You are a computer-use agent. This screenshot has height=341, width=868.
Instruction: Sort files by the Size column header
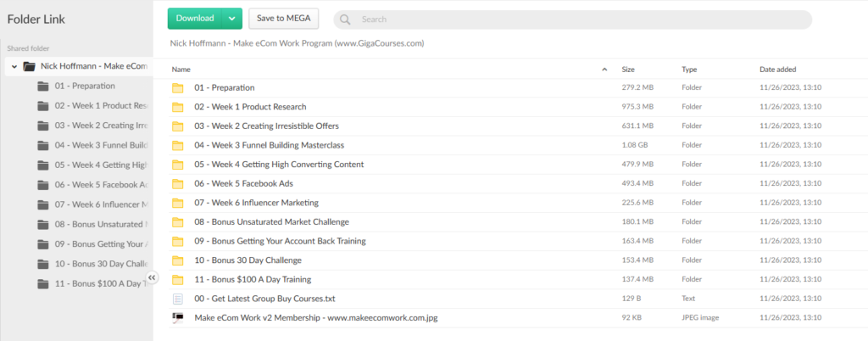click(x=628, y=70)
